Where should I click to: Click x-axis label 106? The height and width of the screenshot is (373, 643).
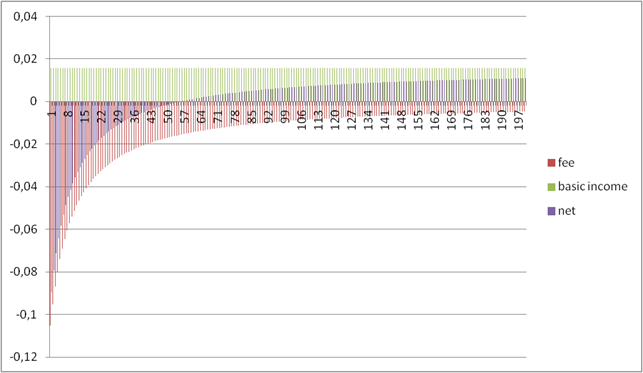coord(302,119)
